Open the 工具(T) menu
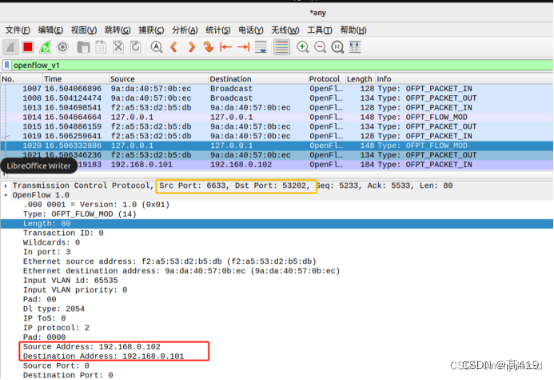This screenshot has height=380, width=554. click(x=320, y=30)
